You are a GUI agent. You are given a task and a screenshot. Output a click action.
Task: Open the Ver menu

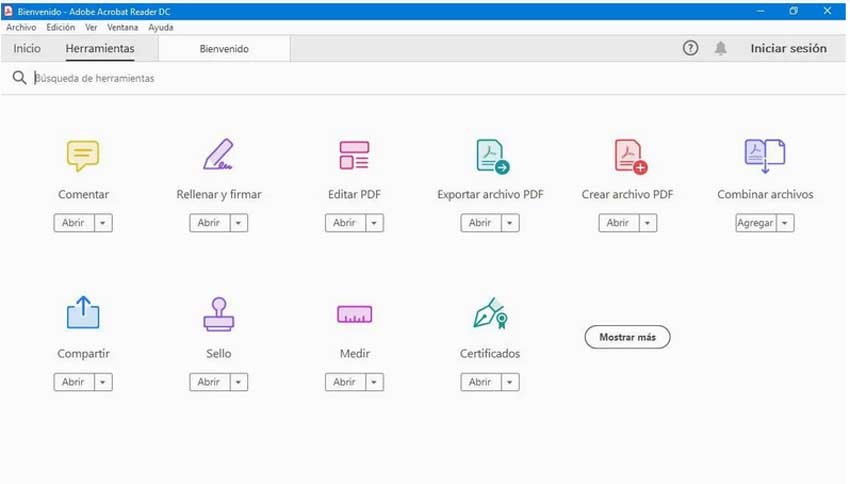pyautogui.click(x=91, y=27)
